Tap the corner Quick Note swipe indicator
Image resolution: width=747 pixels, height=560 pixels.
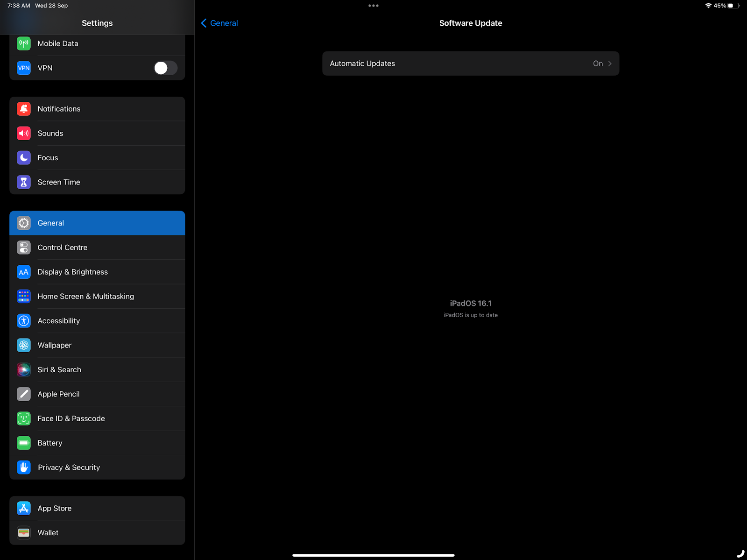740,554
